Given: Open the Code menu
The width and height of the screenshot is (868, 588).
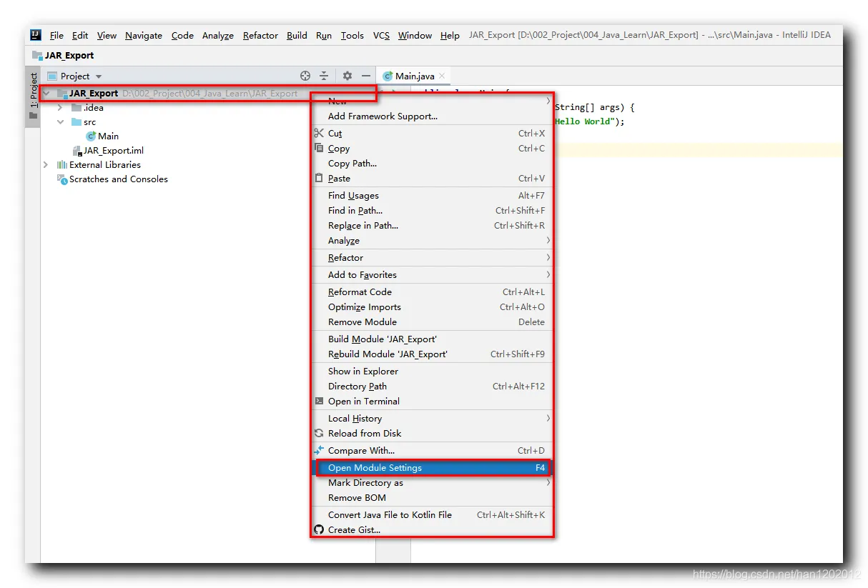Looking at the screenshot, I should click(x=182, y=35).
